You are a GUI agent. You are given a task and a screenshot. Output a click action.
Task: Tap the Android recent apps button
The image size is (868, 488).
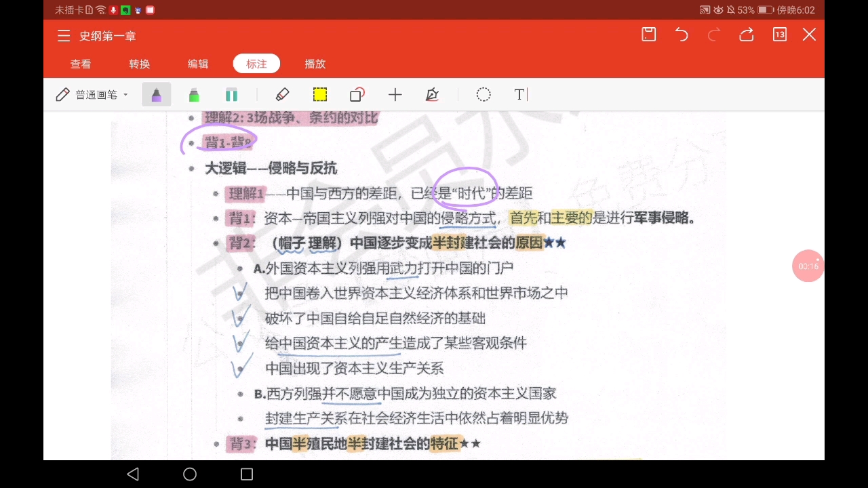pos(247,474)
